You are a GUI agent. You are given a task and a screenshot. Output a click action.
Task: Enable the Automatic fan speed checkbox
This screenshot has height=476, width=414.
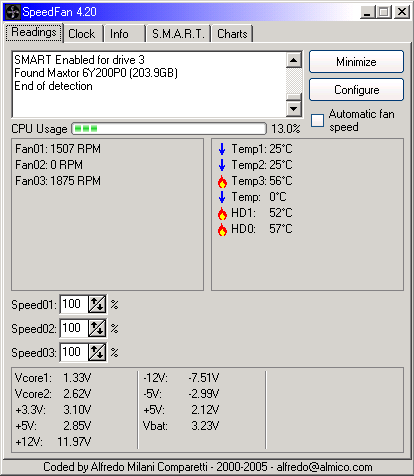coord(317,120)
